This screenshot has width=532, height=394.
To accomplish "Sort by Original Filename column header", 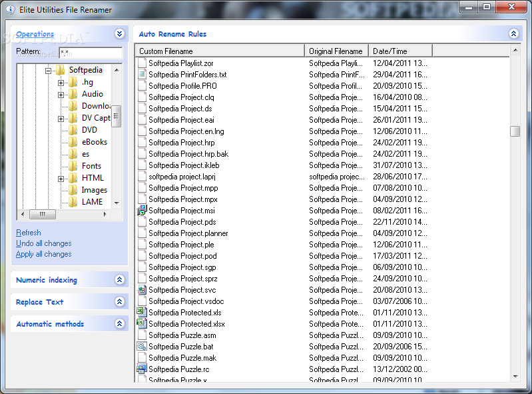I will [336, 51].
